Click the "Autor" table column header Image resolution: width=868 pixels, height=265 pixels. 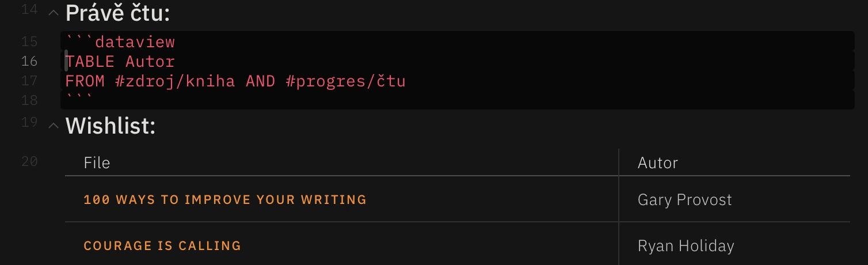658,163
